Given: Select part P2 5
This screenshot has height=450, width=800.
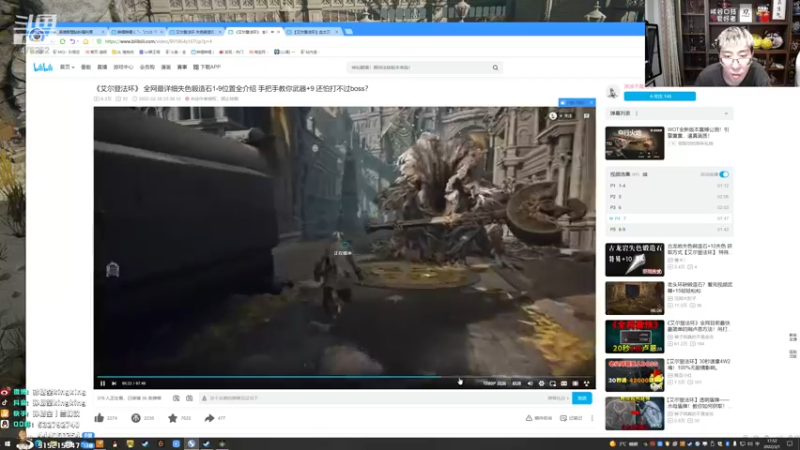Looking at the screenshot, I should pyautogui.click(x=669, y=196).
